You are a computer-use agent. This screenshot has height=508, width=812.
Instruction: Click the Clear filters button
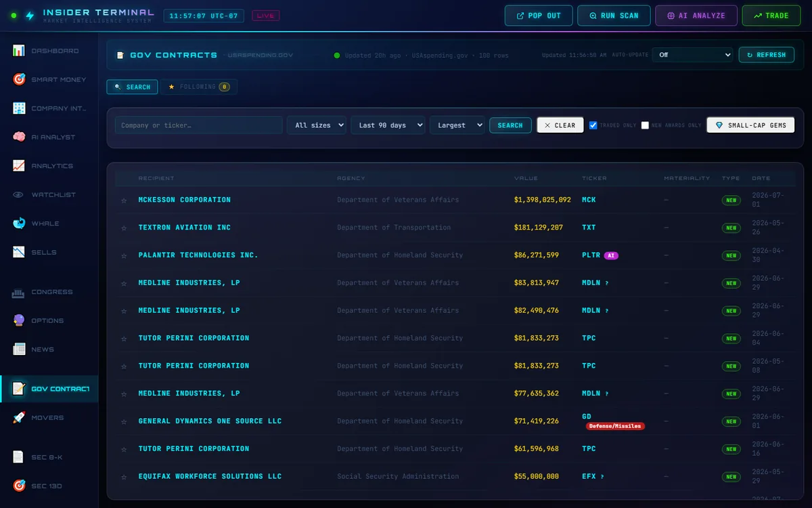pos(560,125)
